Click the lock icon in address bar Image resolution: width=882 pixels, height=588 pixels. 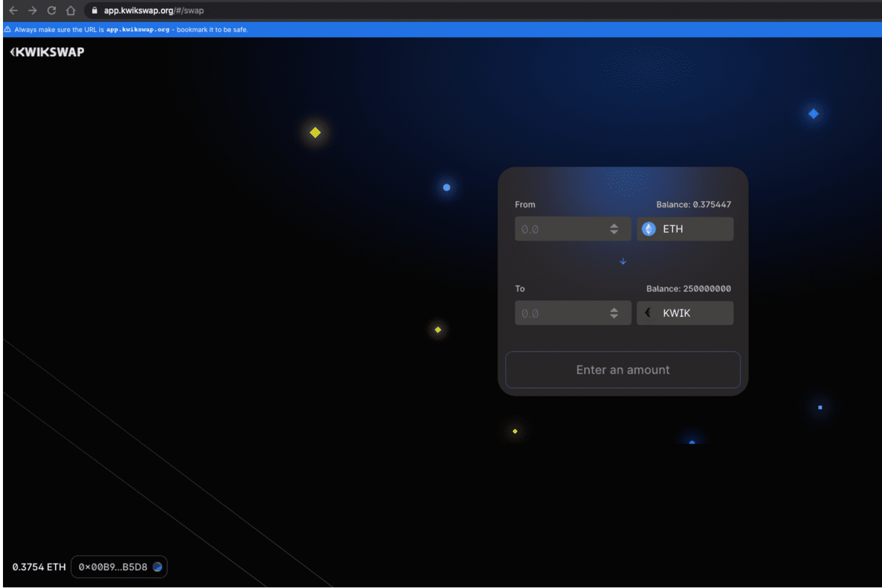tap(94, 11)
